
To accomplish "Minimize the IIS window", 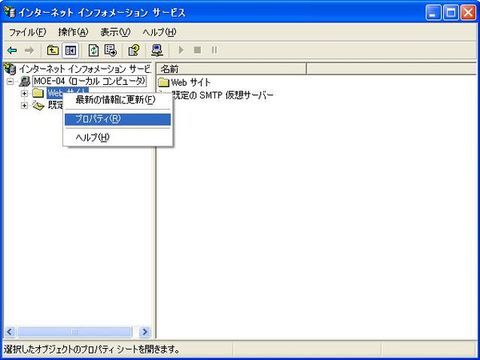I will (434, 13).
